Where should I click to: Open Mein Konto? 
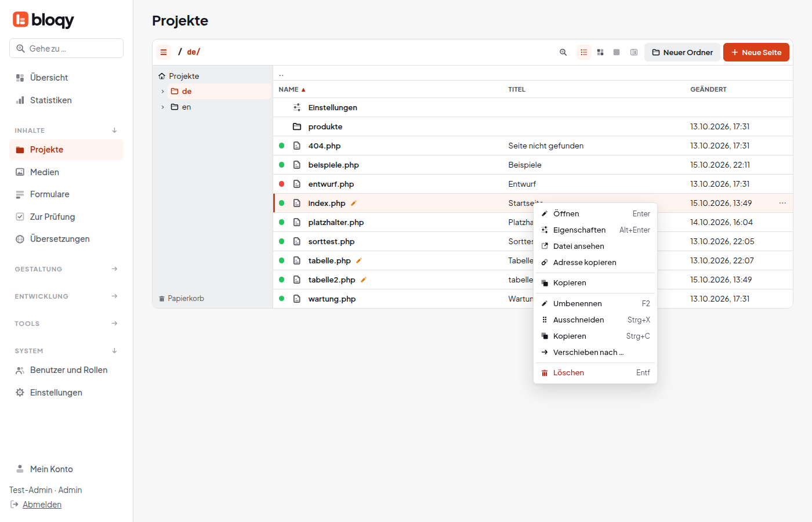click(66, 469)
